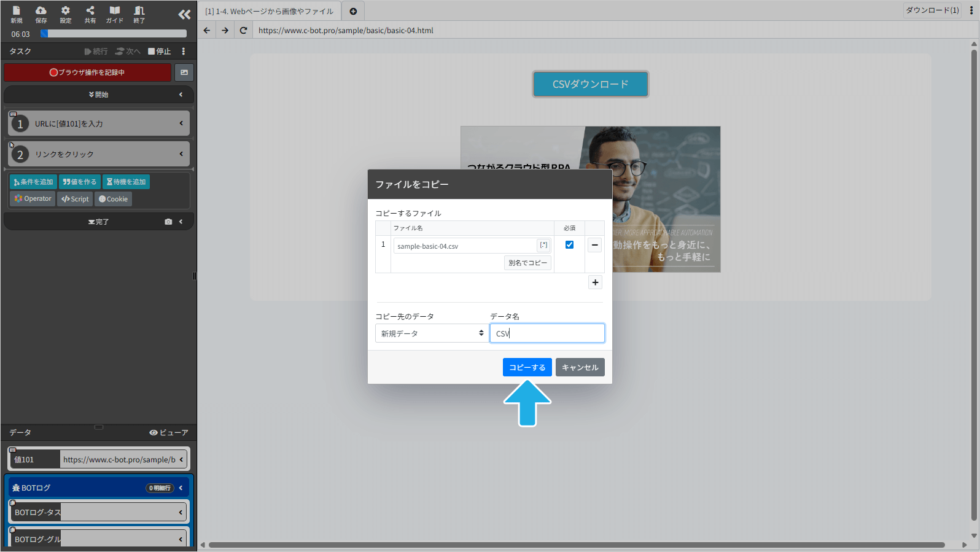Reload the page with refresh icon

244,30
